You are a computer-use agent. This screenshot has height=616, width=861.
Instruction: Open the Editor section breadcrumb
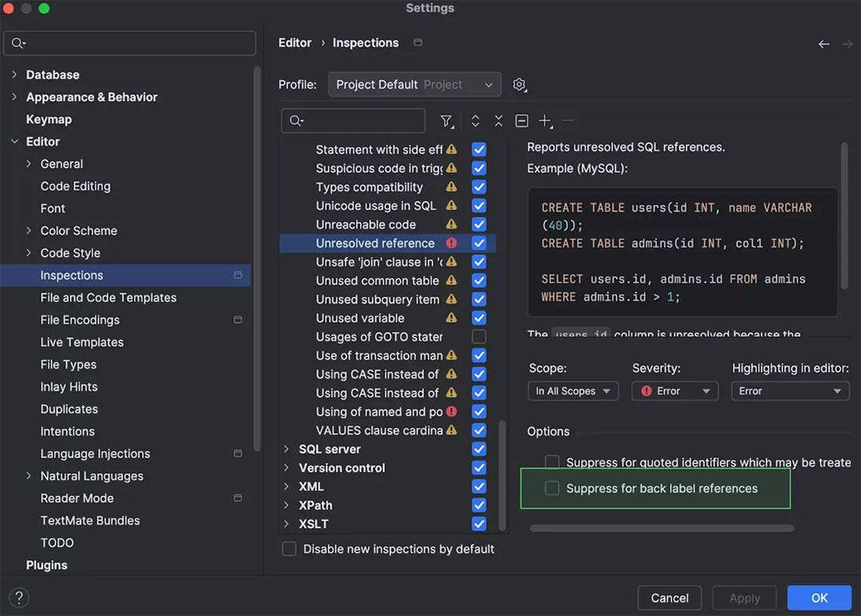tap(294, 42)
